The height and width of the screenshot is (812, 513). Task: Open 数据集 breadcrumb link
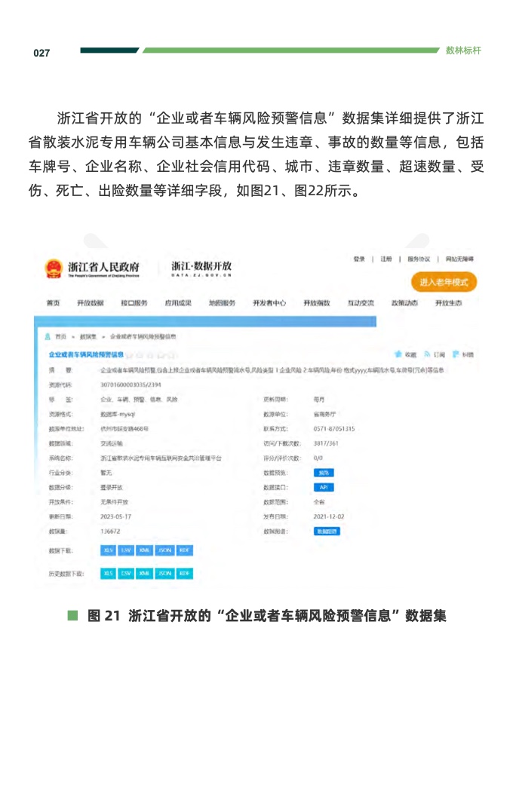[x=88, y=336]
